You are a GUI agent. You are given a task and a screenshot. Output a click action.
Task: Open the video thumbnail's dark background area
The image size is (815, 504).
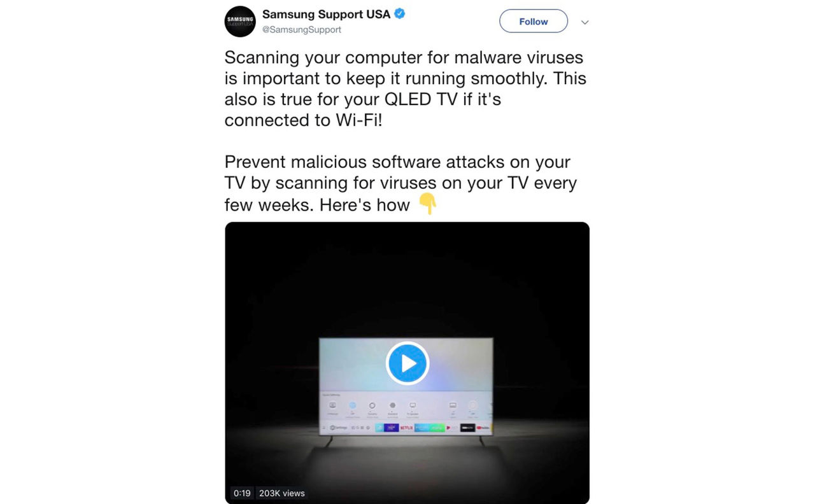pos(407,280)
